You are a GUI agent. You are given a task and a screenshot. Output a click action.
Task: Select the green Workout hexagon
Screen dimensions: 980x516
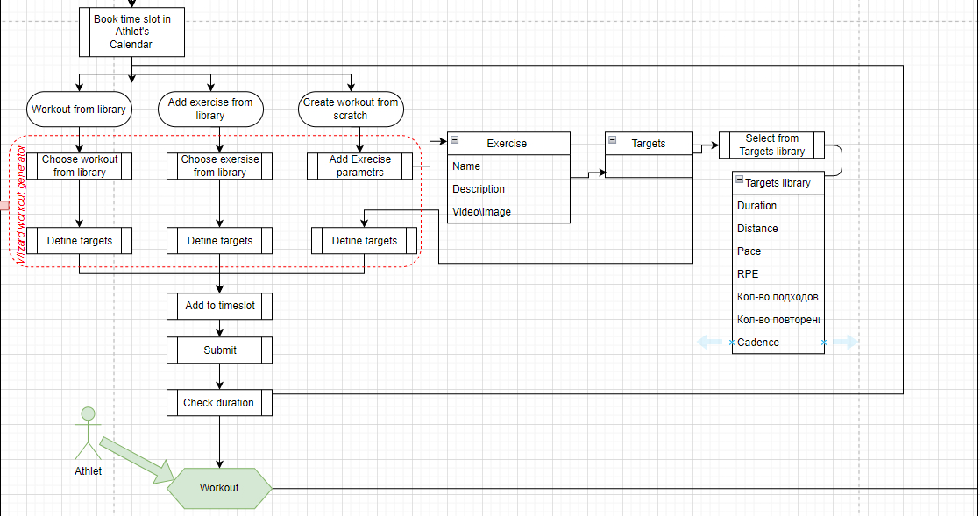pos(219,488)
